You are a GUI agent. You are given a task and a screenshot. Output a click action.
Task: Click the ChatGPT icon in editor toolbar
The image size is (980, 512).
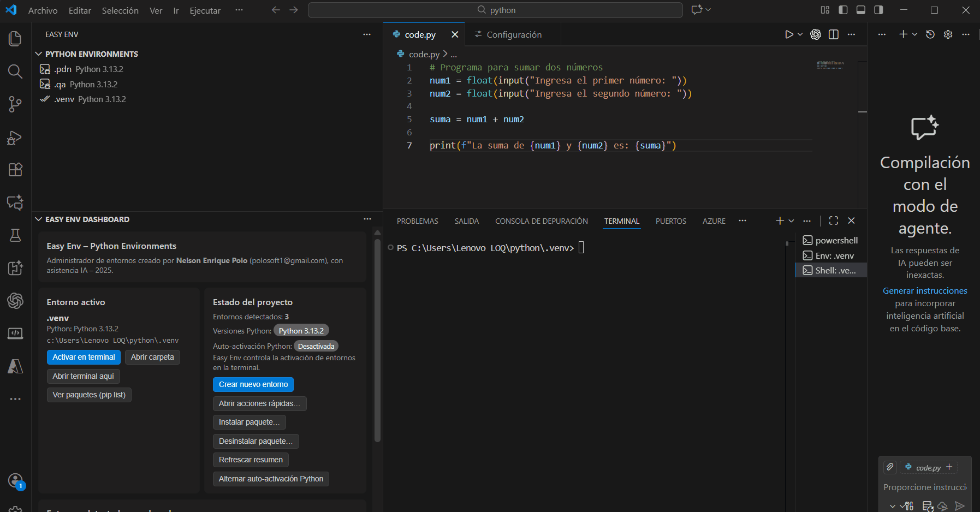point(816,34)
